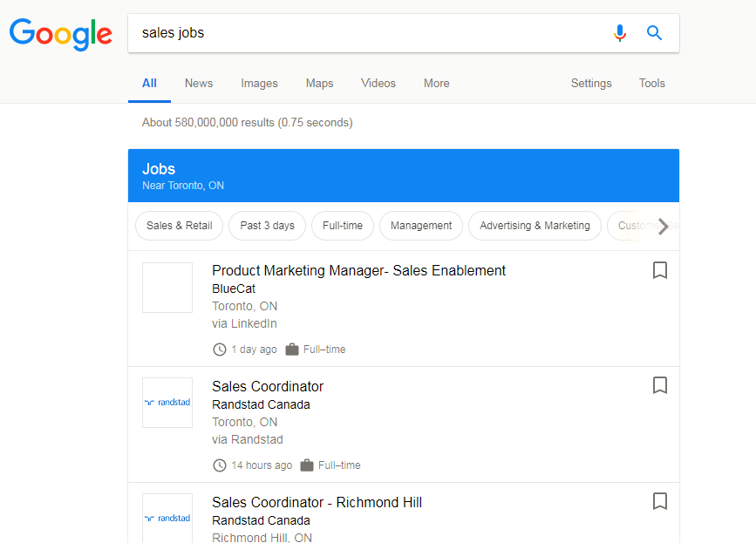
Task: Open the Product Marketing Manager- Sales Enablement listing
Action: click(x=359, y=271)
